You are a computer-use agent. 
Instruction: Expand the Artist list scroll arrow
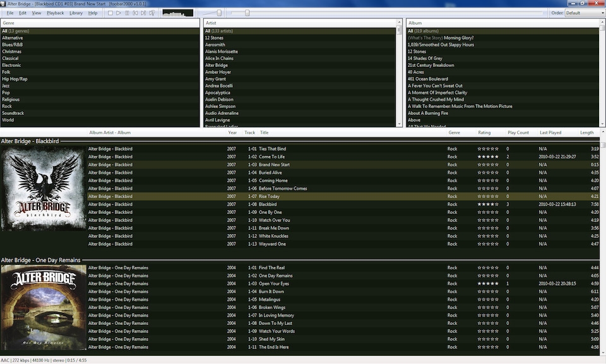(398, 21)
